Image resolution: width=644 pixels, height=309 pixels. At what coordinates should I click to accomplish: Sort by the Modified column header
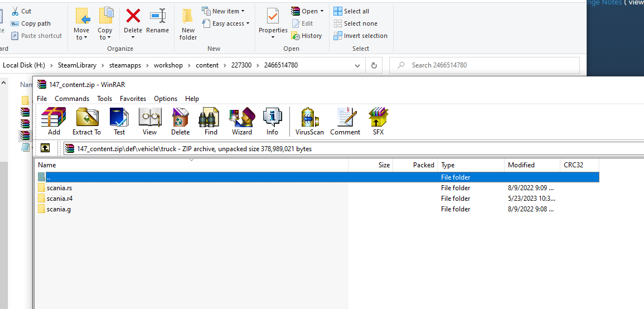coord(532,165)
